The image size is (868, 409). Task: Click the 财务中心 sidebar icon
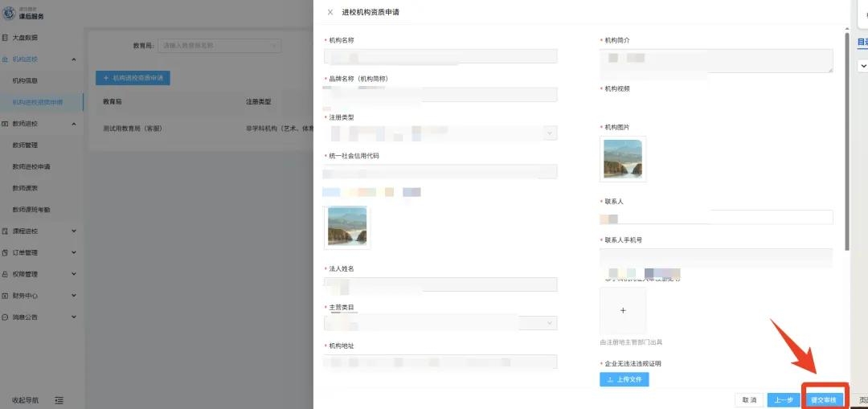pos(5,296)
